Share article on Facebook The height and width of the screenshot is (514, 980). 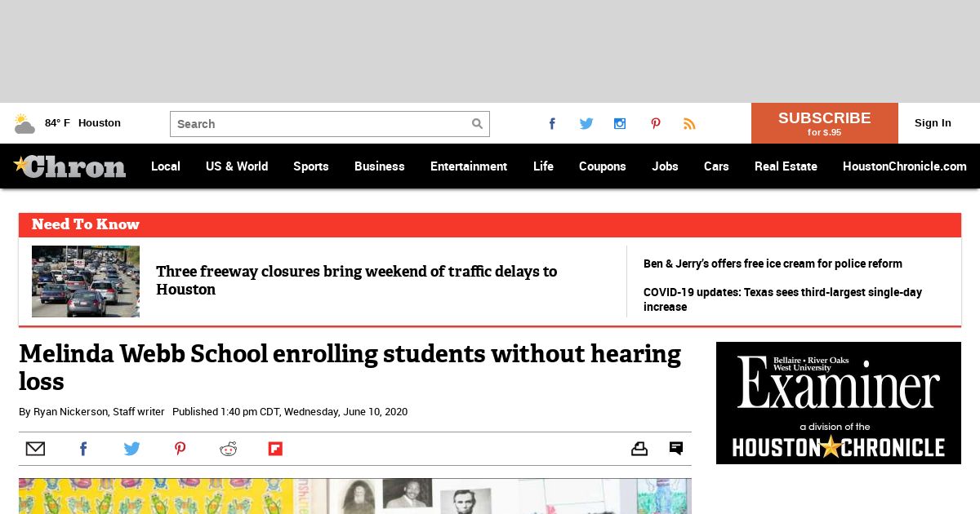coord(83,449)
